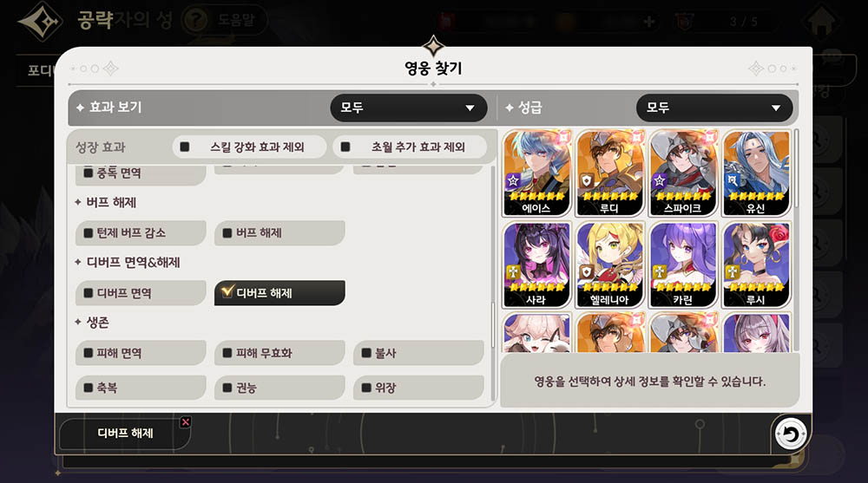Click the hero list scrollbar
This screenshot has width=868, height=483.
click(797, 169)
